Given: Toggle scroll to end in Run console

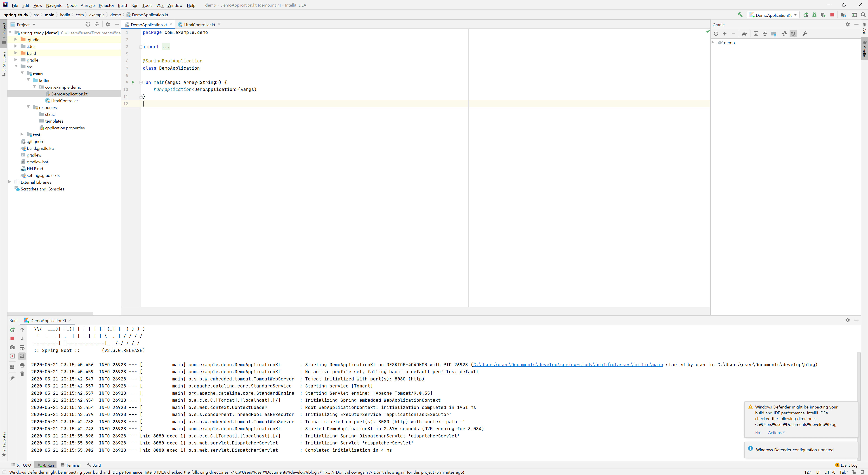Looking at the screenshot, I should tap(22, 356).
